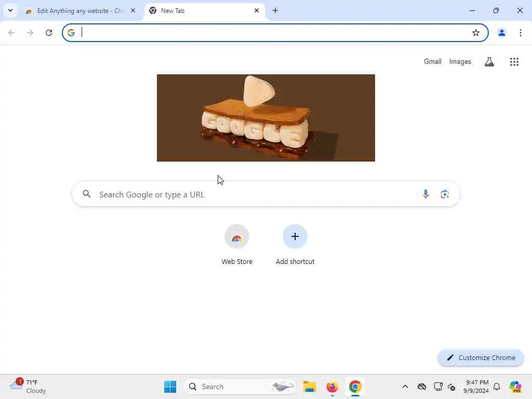The height and width of the screenshot is (399, 532).
Task: Click the Search Google or type a URL box
Action: point(265,194)
